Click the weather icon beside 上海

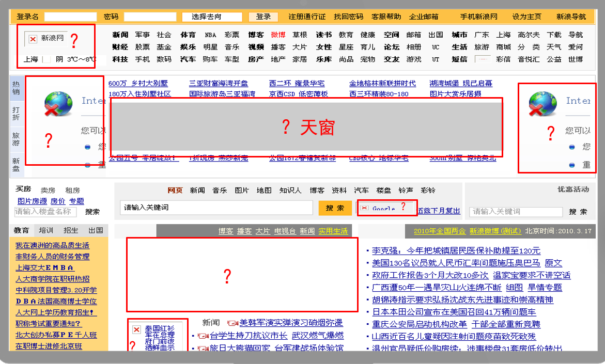(46, 59)
